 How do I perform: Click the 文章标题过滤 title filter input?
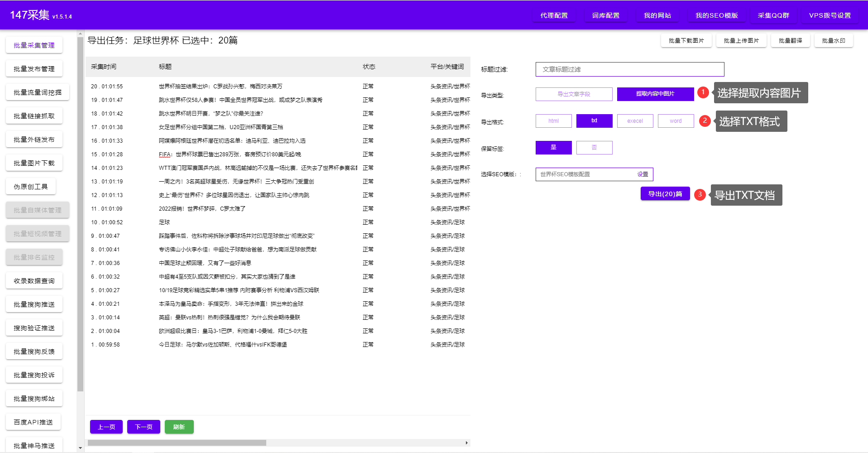point(629,69)
